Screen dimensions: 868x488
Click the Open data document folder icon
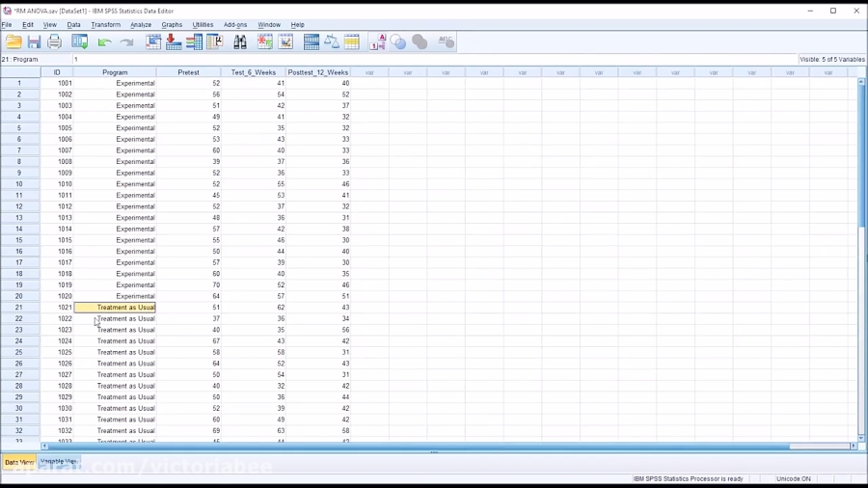point(14,41)
